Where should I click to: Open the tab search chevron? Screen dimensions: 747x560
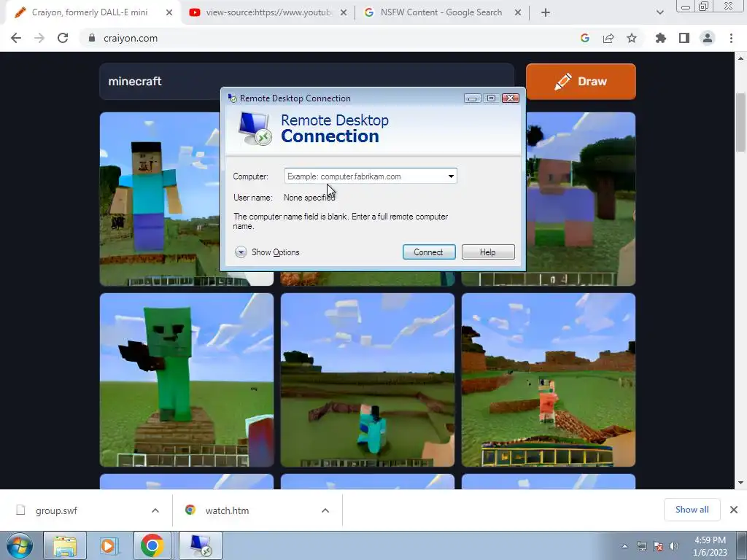pyautogui.click(x=659, y=13)
